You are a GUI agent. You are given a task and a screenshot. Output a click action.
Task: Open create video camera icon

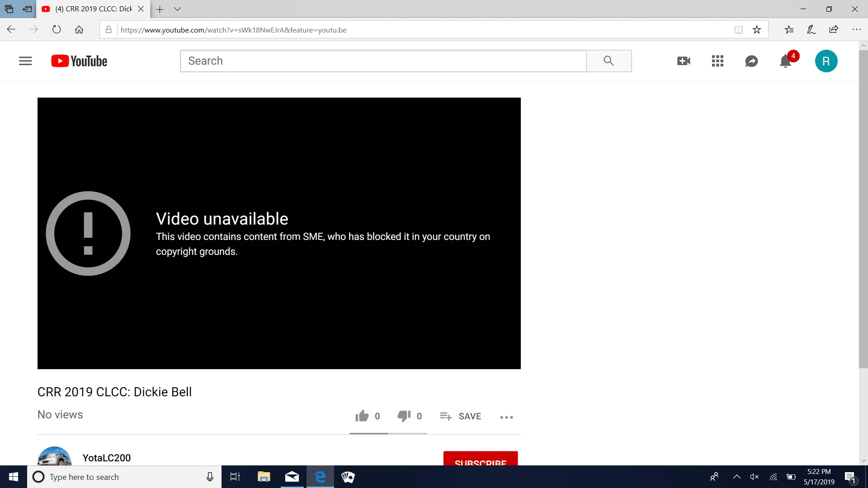pyautogui.click(x=684, y=61)
